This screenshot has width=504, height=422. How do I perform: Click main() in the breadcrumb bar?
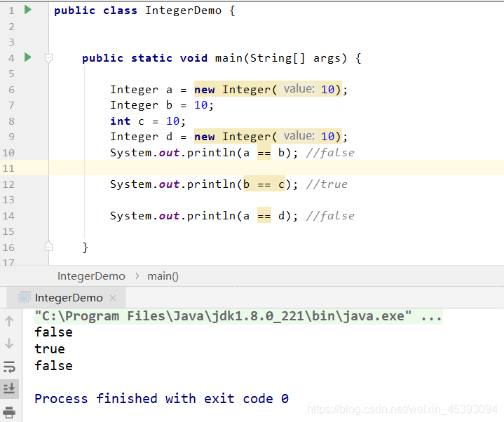163,276
